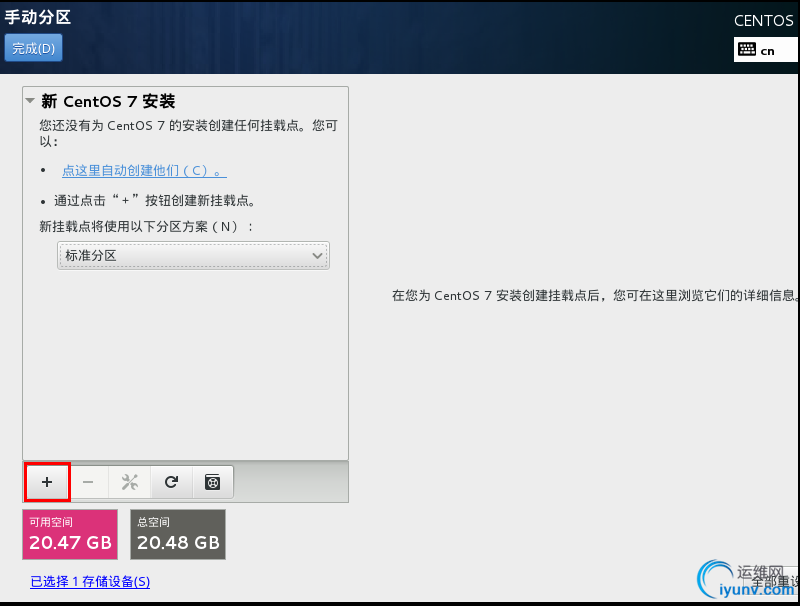This screenshot has width=800, height=606.
Task: Open the 已选择 1 存储设备(S) link
Action: coord(90,581)
